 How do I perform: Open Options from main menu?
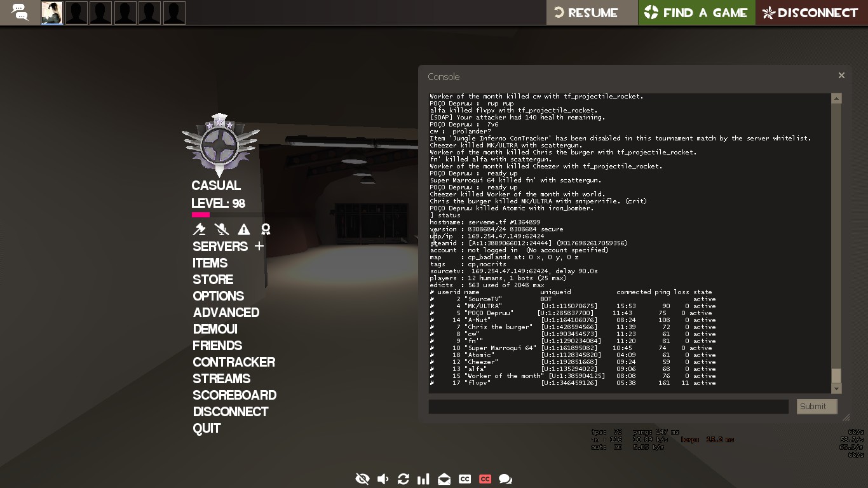(x=218, y=296)
